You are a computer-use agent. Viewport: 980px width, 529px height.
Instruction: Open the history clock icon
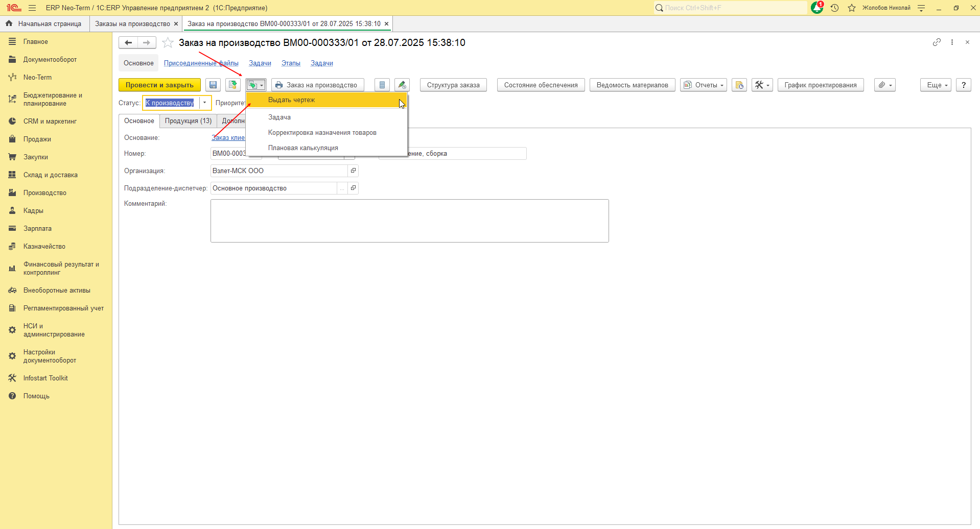pos(835,8)
